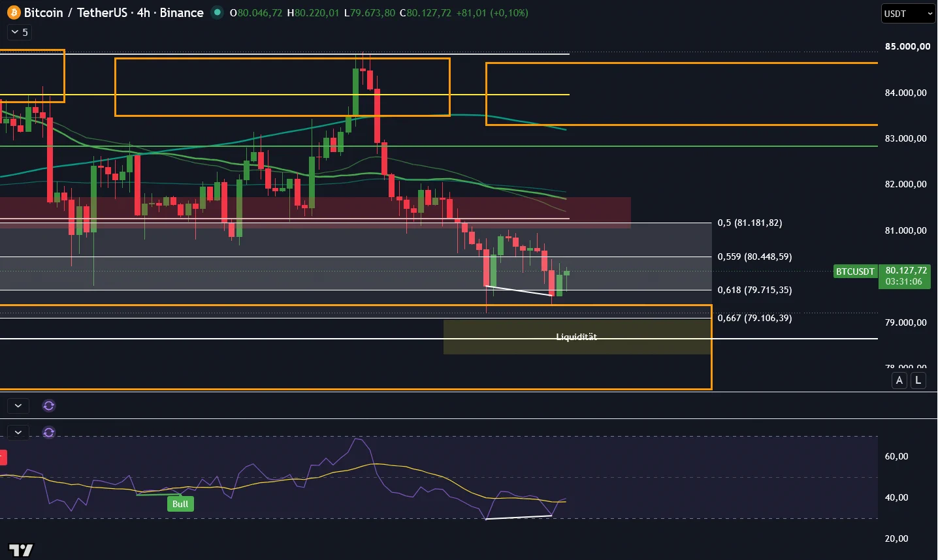Expand the collapsed indicators legend showing 5
This screenshot has width=938, height=560.
pyautogui.click(x=19, y=32)
